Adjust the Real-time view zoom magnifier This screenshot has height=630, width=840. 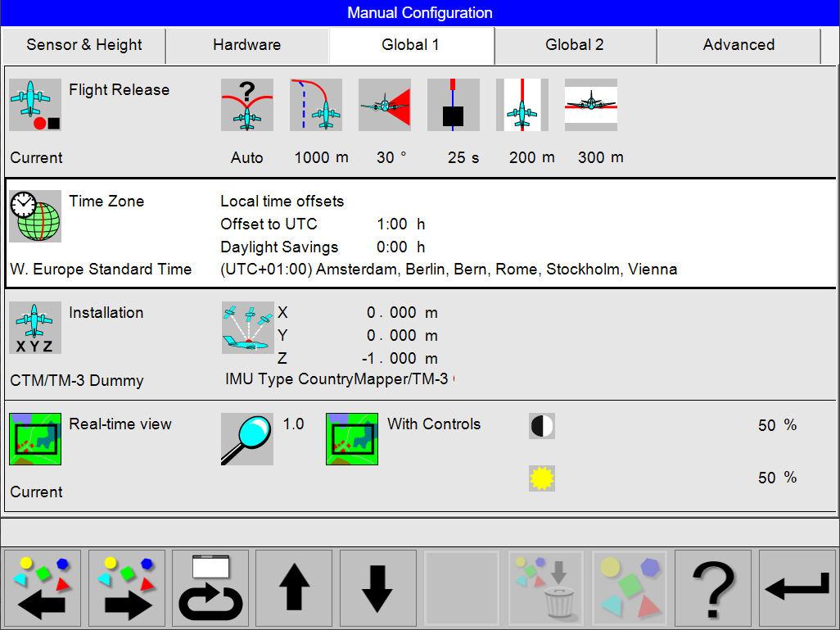coord(246,439)
